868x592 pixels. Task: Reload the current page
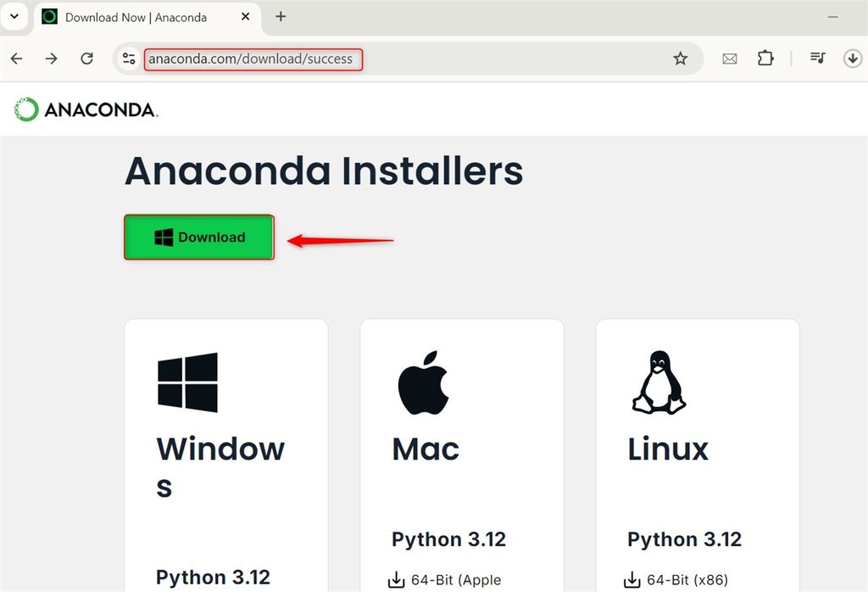tap(87, 59)
